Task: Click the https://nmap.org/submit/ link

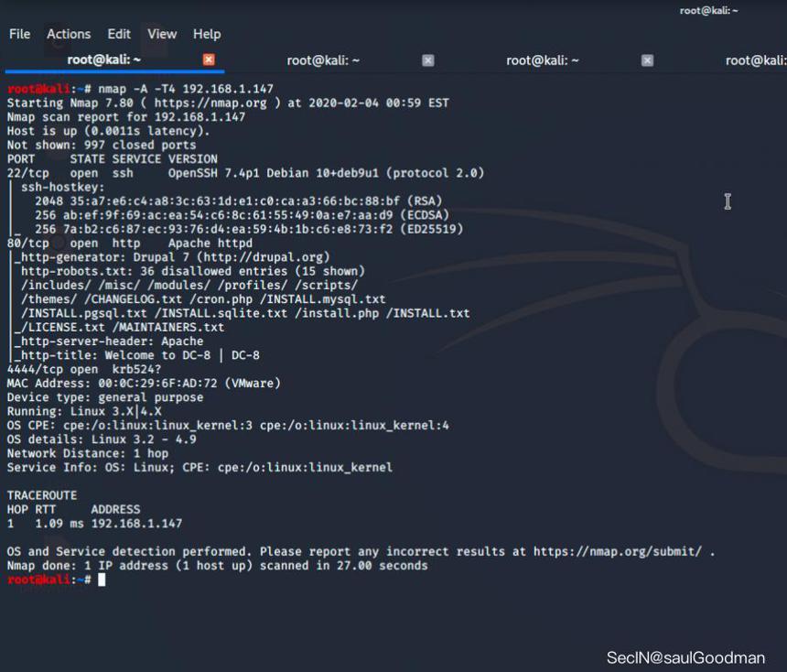Action: pyautogui.click(x=618, y=551)
